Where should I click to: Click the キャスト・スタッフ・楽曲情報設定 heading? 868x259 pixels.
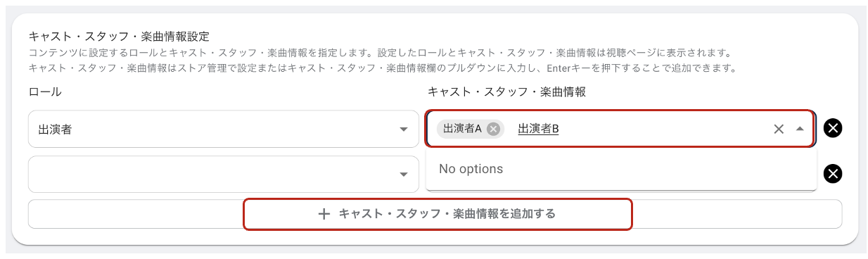point(119,36)
